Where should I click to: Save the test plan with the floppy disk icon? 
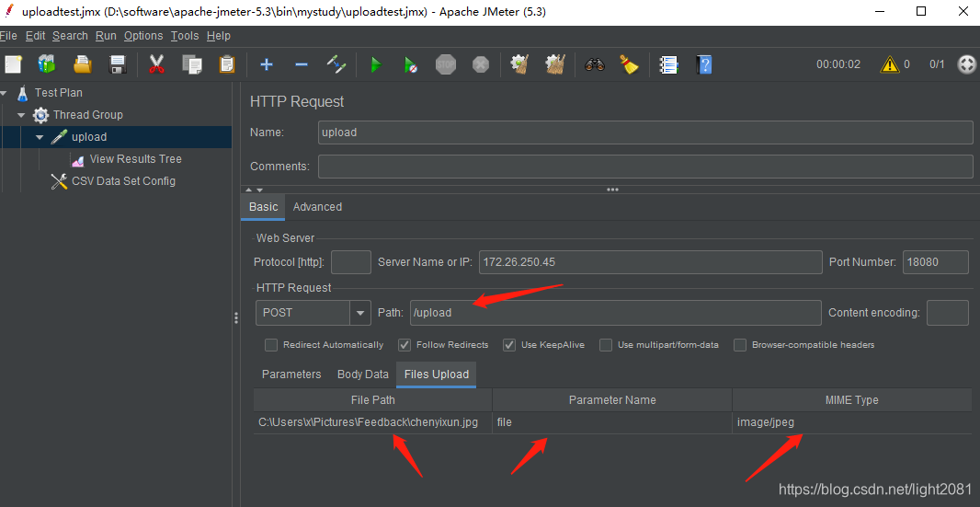click(x=118, y=63)
